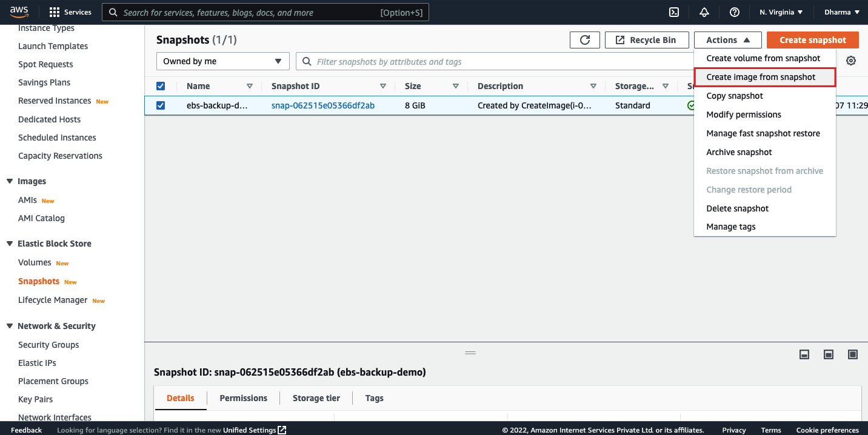The width and height of the screenshot is (868, 435).
Task: Open table preferences gear icon
Action: 851,61
